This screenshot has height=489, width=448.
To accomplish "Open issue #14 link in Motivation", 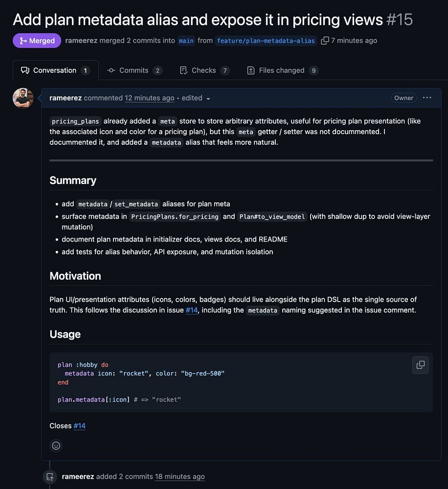I will [192, 310].
